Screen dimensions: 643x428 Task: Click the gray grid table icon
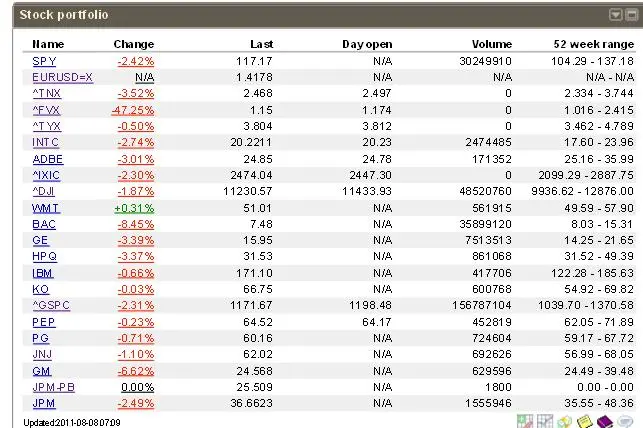(546, 421)
